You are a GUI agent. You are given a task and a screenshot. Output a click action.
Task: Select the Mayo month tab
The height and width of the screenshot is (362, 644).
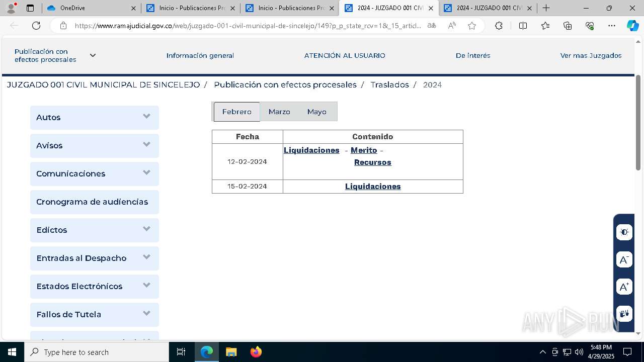317,112
